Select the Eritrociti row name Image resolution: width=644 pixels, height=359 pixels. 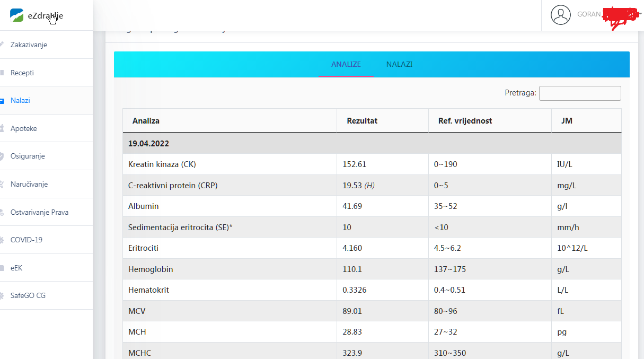[x=144, y=248]
